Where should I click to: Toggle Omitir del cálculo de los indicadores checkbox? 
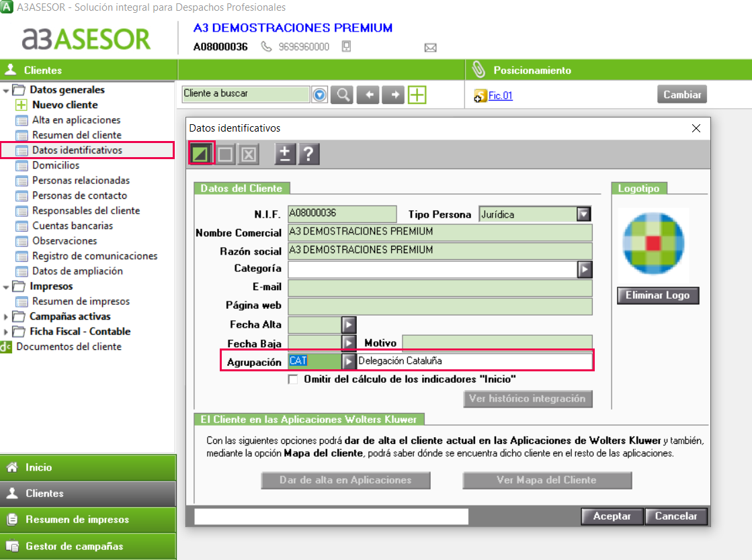[292, 379]
